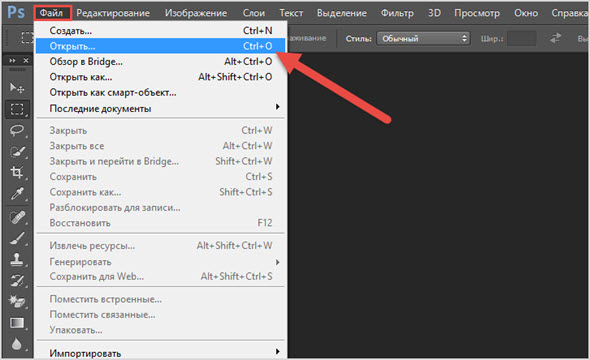
Task: Select the Healing Brush tool
Action: tap(17, 217)
